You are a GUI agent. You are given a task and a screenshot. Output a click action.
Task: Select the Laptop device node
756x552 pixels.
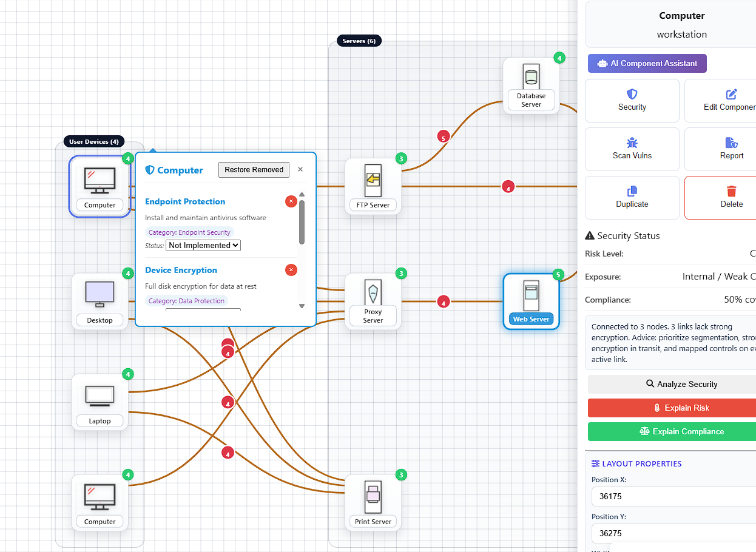coord(100,395)
